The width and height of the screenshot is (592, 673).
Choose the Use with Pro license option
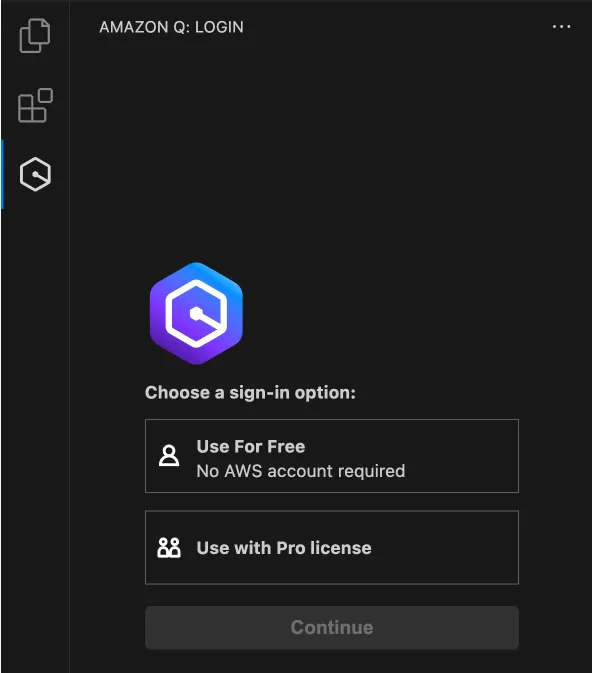[x=332, y=548]
